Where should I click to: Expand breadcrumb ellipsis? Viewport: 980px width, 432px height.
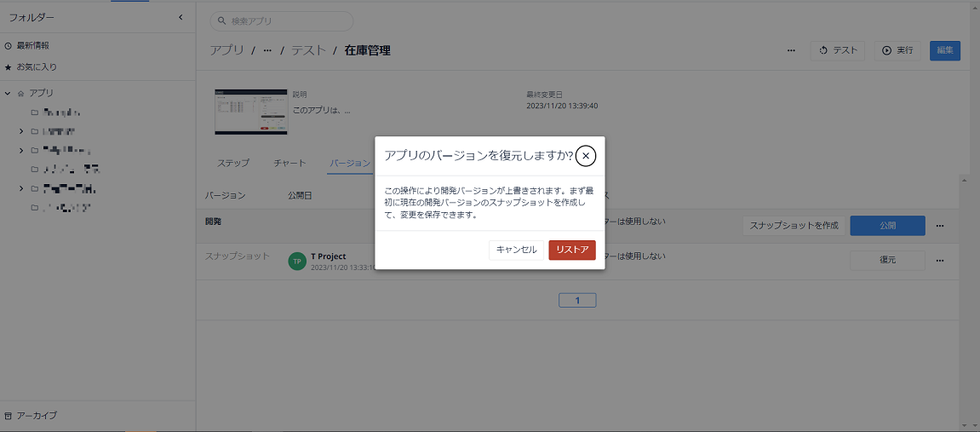click(x=267, y=50)
